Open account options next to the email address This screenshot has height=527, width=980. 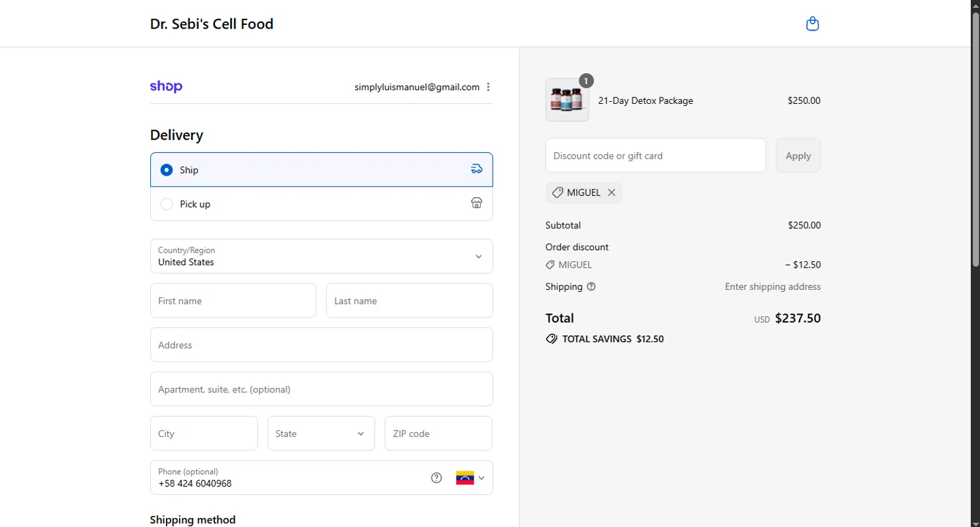coord(488,87)
